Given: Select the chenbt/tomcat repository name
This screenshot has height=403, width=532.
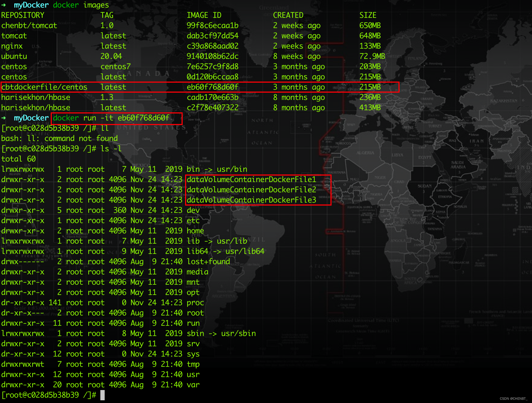Looking at the screenshot, I should tap(29, 25).
